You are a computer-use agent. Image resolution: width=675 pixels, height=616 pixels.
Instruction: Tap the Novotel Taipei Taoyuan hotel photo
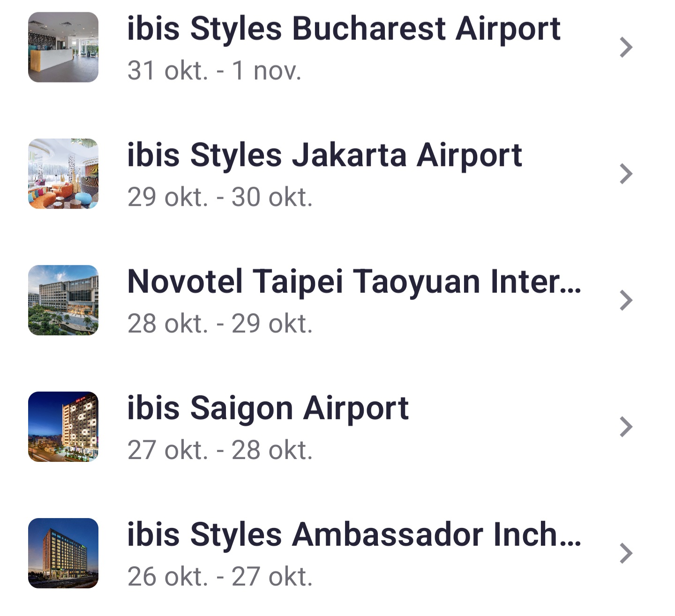(x=63, y=300)
